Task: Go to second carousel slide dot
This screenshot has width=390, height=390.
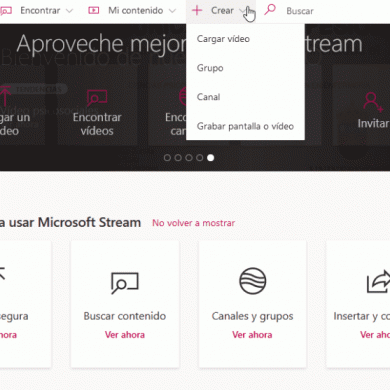Action: (178, 158)
